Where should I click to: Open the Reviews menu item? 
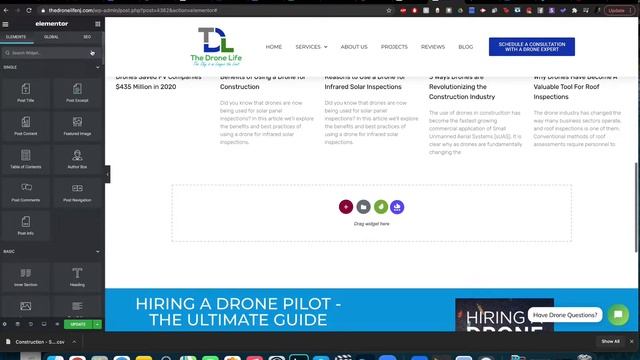433,47
